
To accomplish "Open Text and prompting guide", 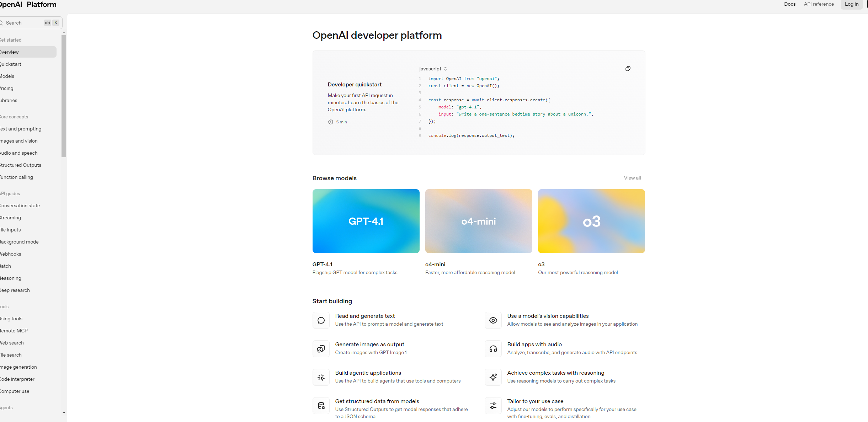I will 28,129.
